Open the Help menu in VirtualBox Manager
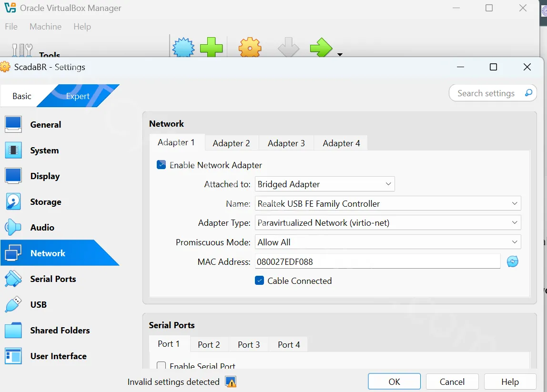Viewport: 547px width, 392px height. pos(82,27)
